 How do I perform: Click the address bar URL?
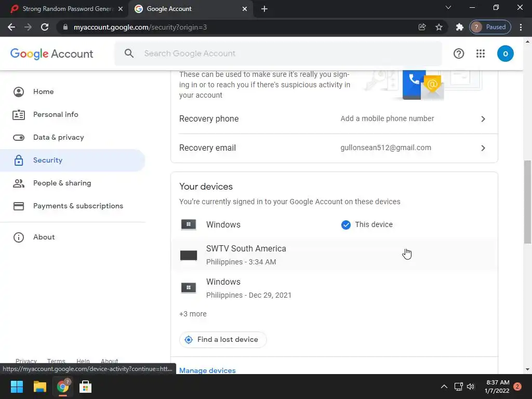pos(140,27)
